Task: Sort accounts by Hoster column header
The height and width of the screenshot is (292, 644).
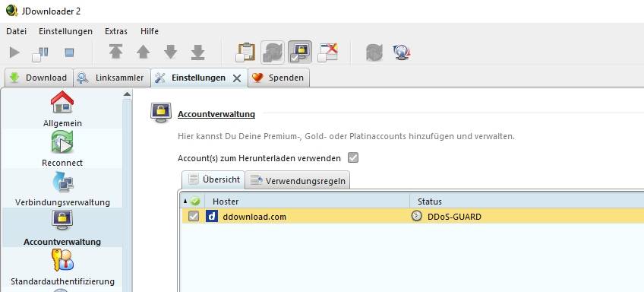Action: pyautogui.click(x=308, y=202)
